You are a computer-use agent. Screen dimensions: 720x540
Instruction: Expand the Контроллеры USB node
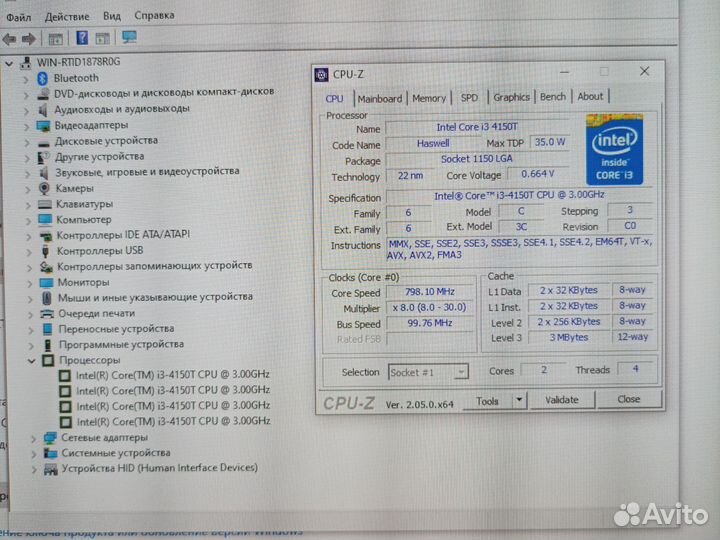pos(29,252)
